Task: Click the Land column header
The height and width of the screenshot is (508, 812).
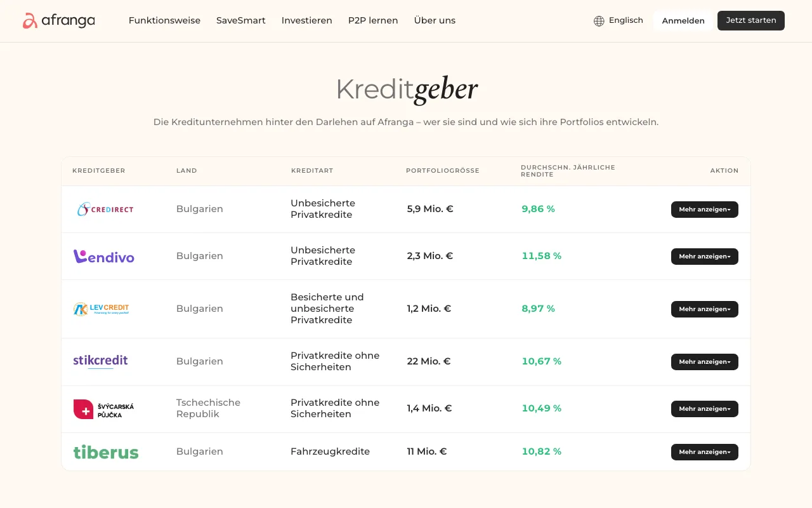Action: [x=187, y=171]
